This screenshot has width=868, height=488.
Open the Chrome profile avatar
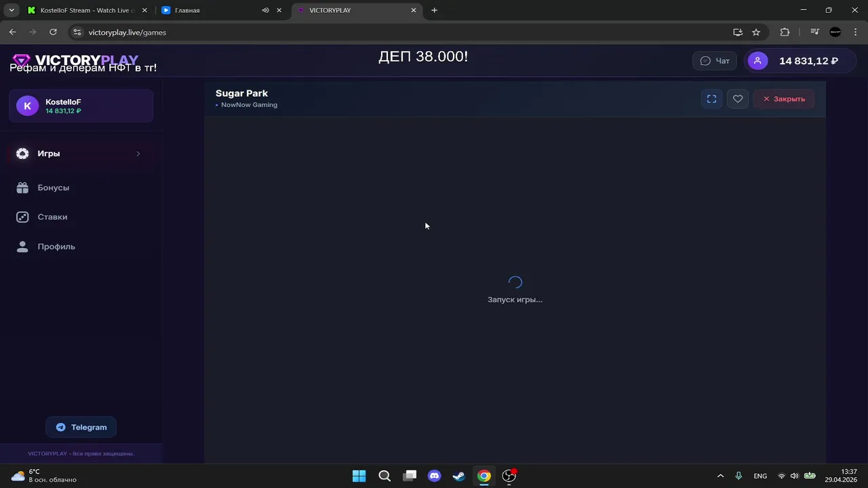[835, 32]
